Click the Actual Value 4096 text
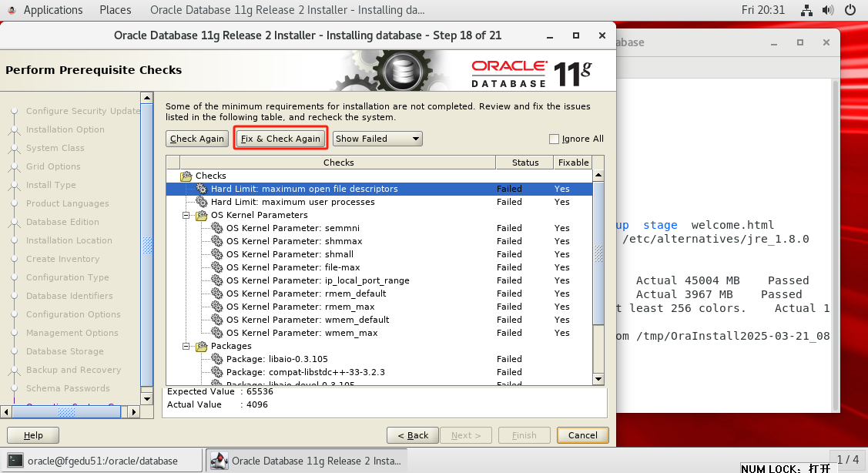Viewport: 868px width, 473px height. 217,405
